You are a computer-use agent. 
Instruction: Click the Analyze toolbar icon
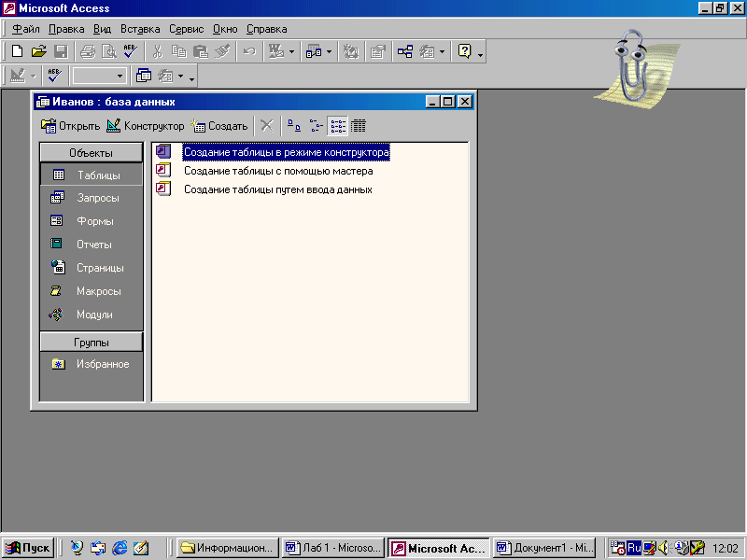coord(314,51)
